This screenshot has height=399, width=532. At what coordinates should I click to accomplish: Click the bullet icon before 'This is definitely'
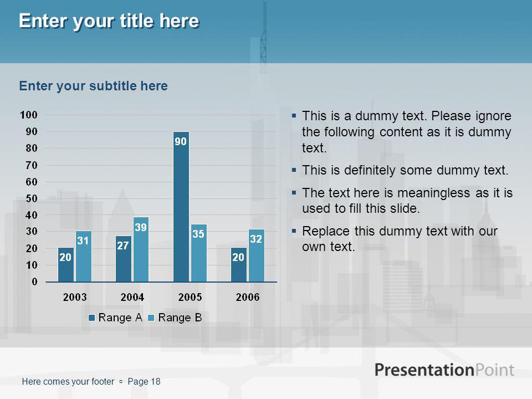tap(294, 170)
